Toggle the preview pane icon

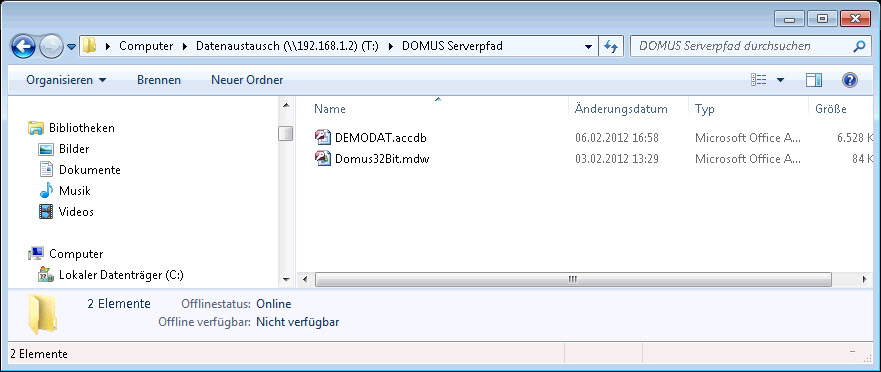[814, 80]
